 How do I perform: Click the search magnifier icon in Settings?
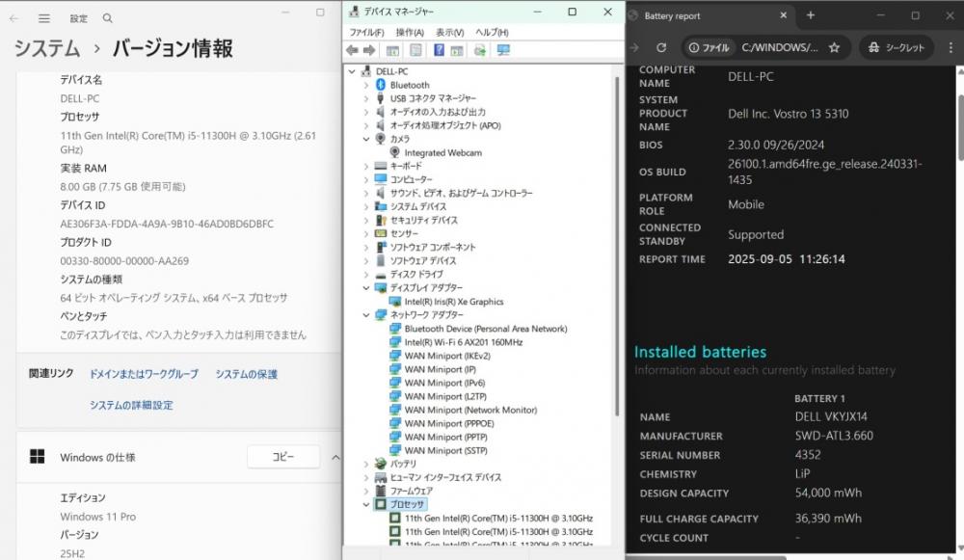tap(108, 18)
